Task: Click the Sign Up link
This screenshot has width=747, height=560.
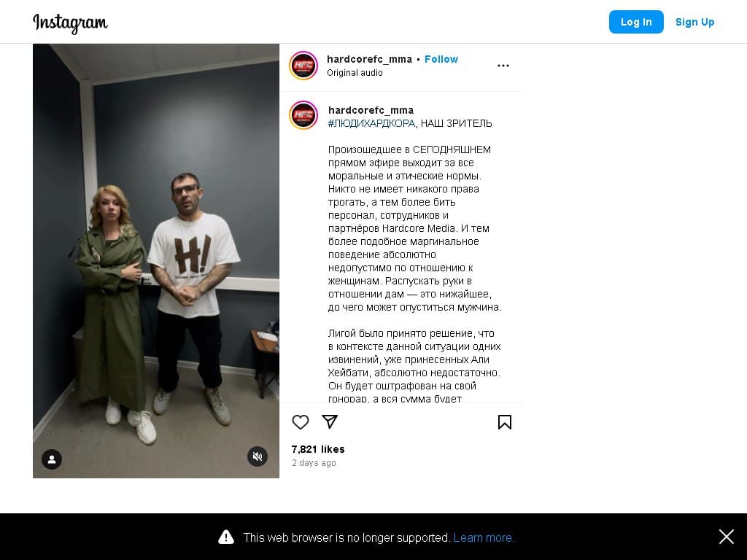Action: tap(694, 22)
